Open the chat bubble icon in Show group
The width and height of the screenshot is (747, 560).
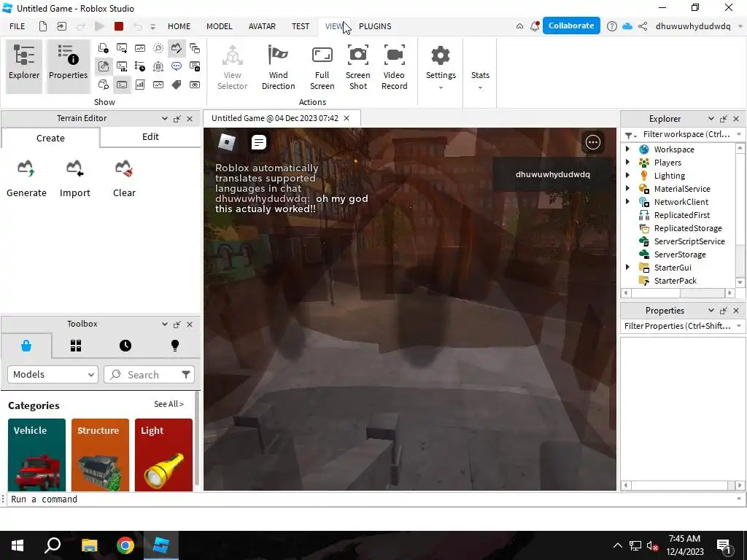tap(177, 66)
